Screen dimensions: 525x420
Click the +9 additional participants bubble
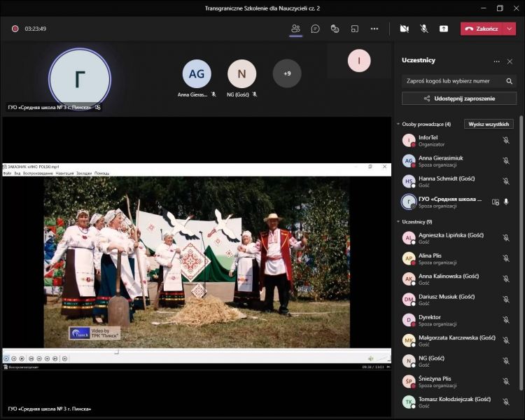pos(287,73)
